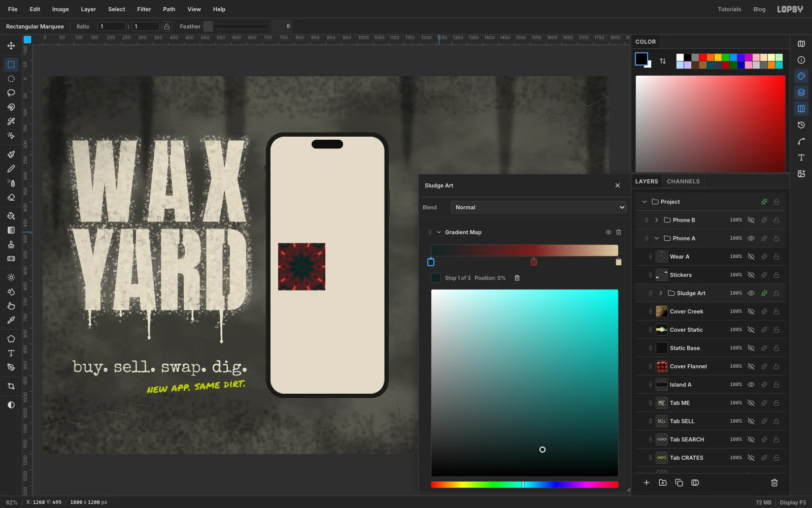The image size is (812, 508).
Task: Select the middle red gradient stop
Action: coord(534,262)
